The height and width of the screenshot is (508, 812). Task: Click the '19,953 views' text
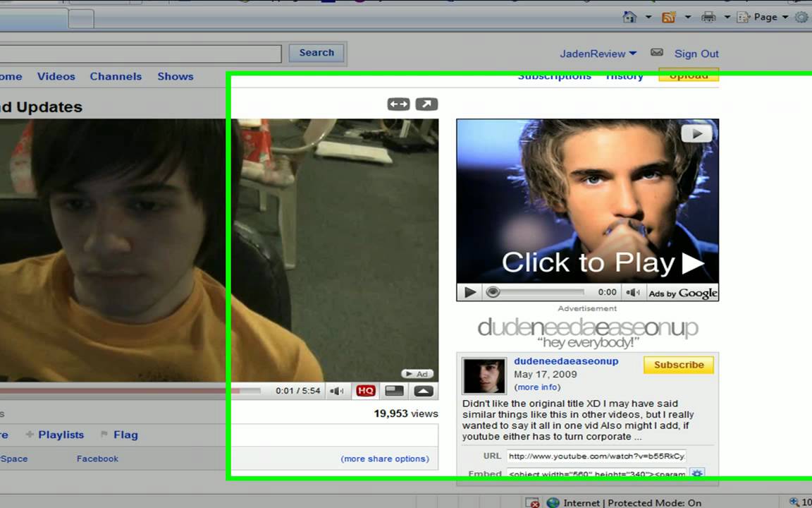[x=406, y=413]
